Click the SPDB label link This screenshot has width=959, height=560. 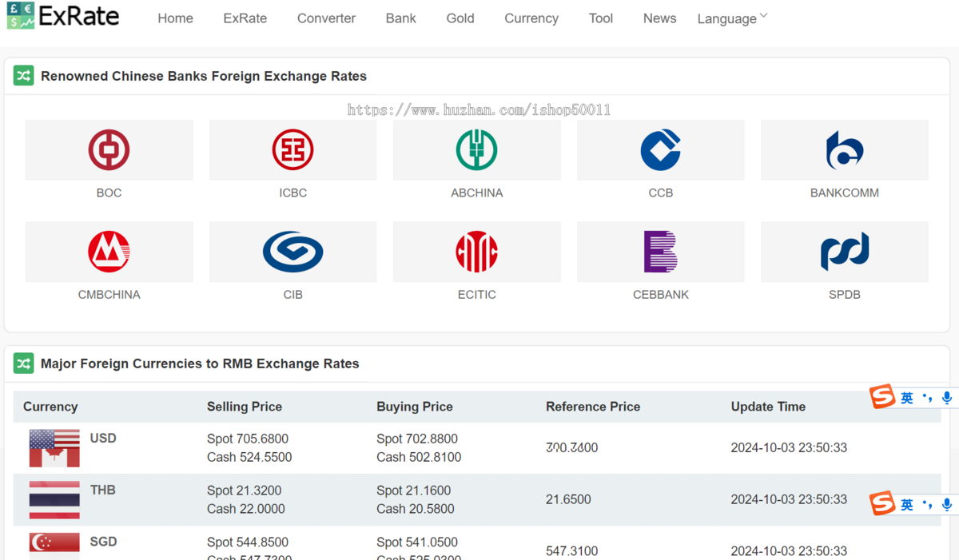(x=845, y=295)
